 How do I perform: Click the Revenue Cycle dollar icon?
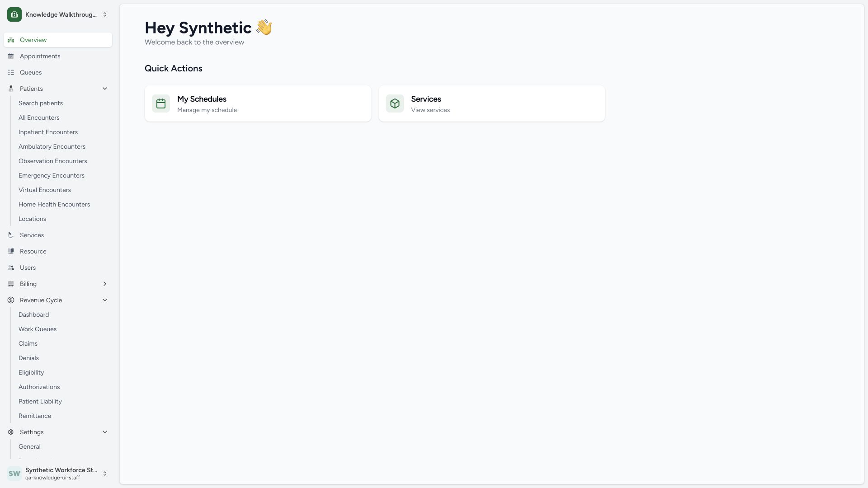tap(11, 300)
